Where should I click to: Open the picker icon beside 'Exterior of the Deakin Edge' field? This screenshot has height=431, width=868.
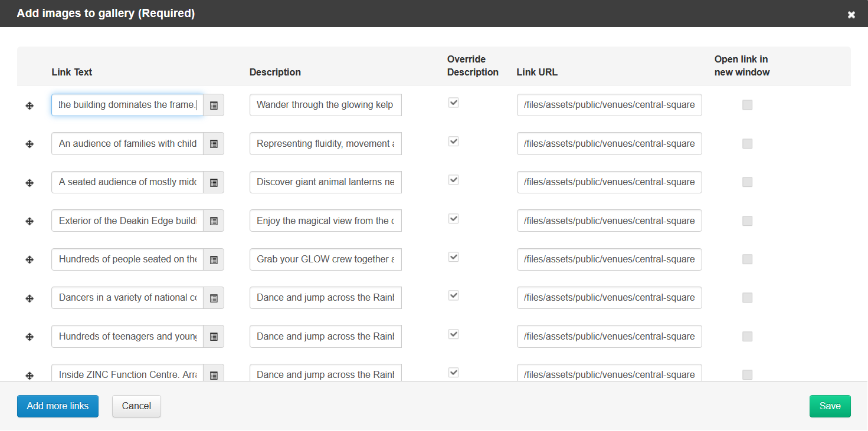214,221
